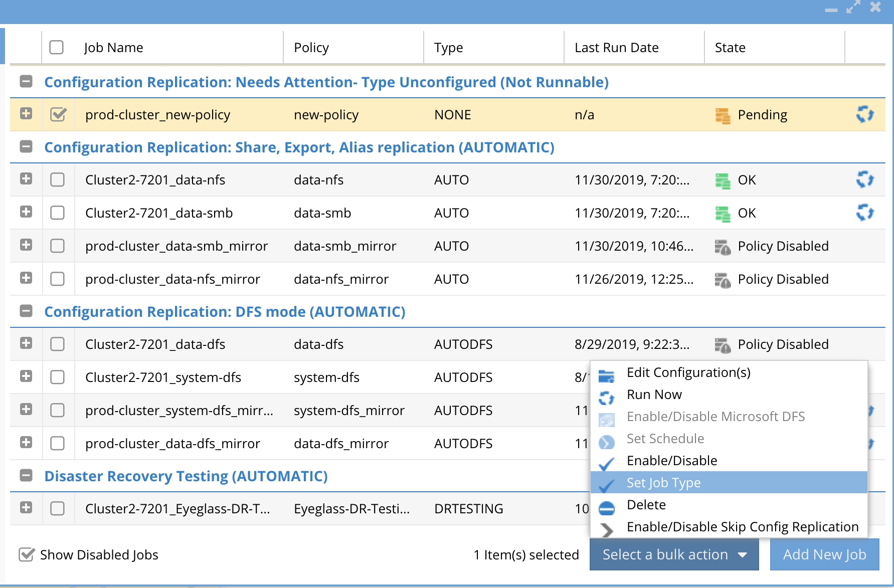Image resolution: width=894 pixels, height=588 pixels.
Task: Click the Pending state icon
Action: pyautogui.click(x=723, y=115)
